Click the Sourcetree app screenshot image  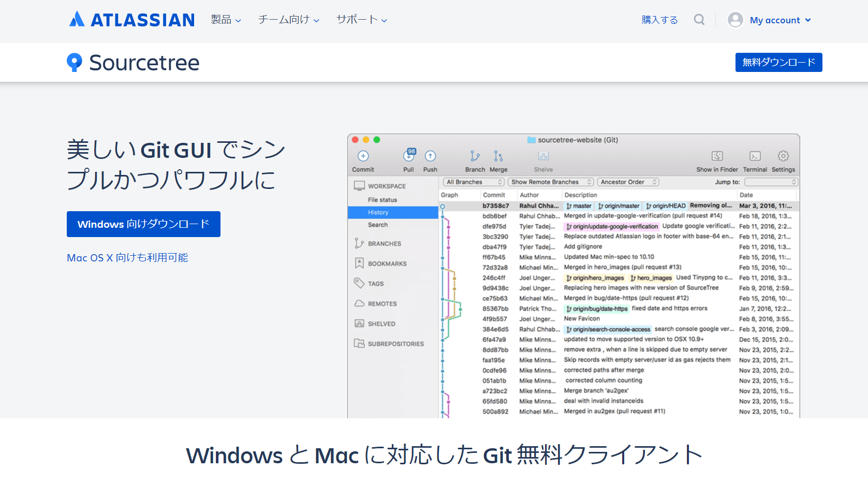click(573, 276)
